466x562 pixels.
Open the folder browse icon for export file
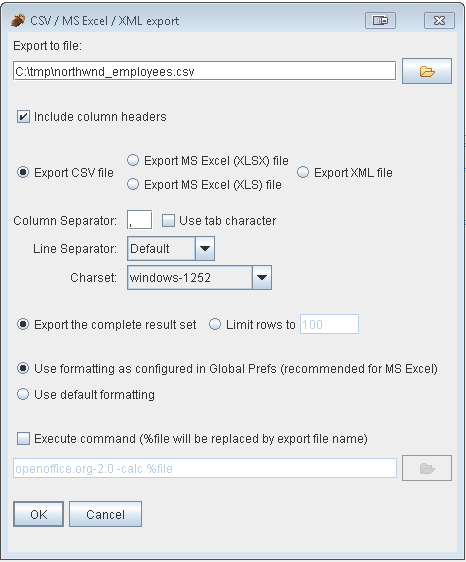coord(427,71)
